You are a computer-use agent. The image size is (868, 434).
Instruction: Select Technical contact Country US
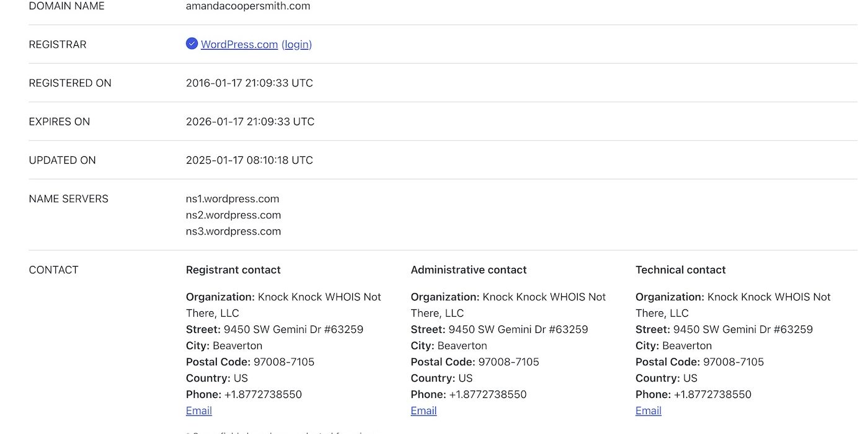[x=666, y=378]
